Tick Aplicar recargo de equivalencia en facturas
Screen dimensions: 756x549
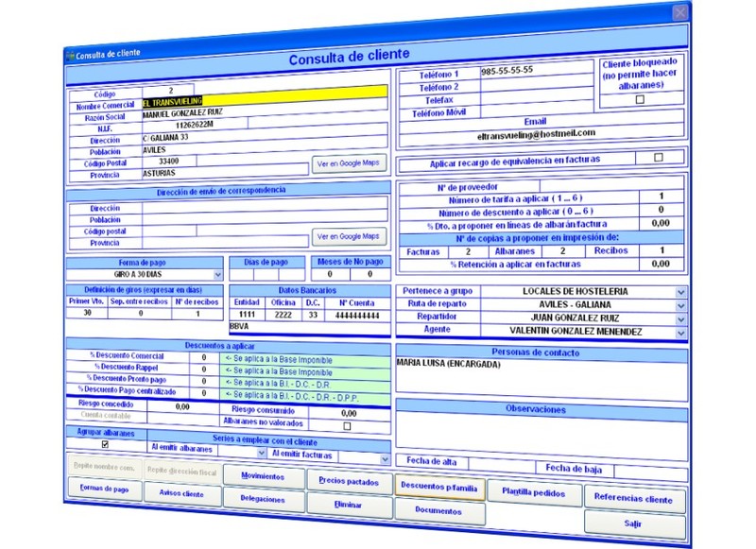tap(659, 159)
